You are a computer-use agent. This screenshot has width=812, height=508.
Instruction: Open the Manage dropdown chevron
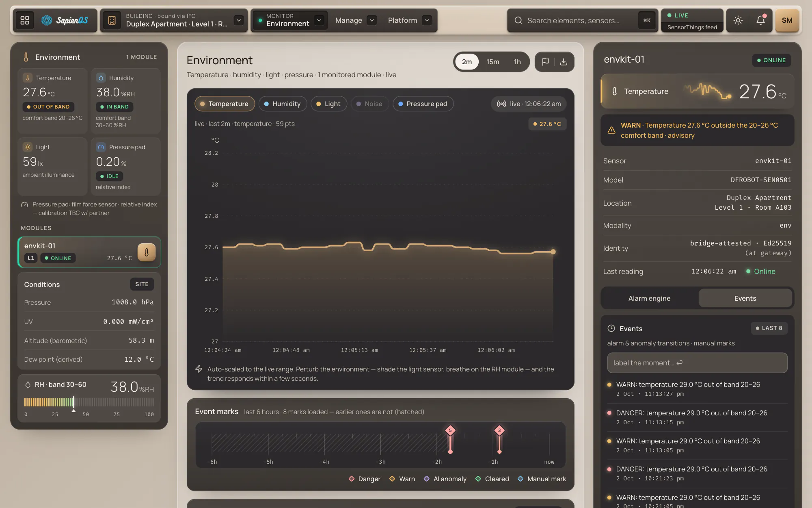pyautogui.click(x=371, y=20)
